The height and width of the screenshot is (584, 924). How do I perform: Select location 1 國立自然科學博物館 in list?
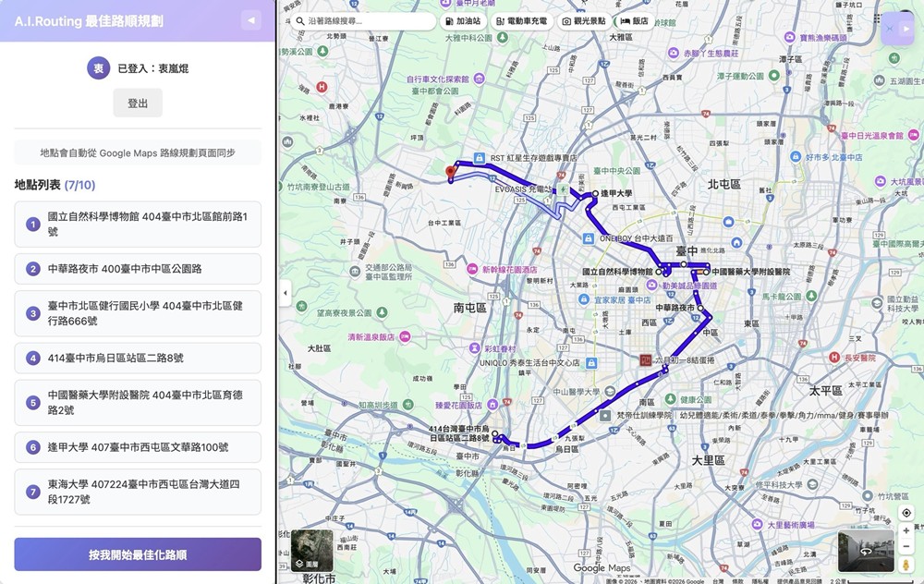[138, 224]
